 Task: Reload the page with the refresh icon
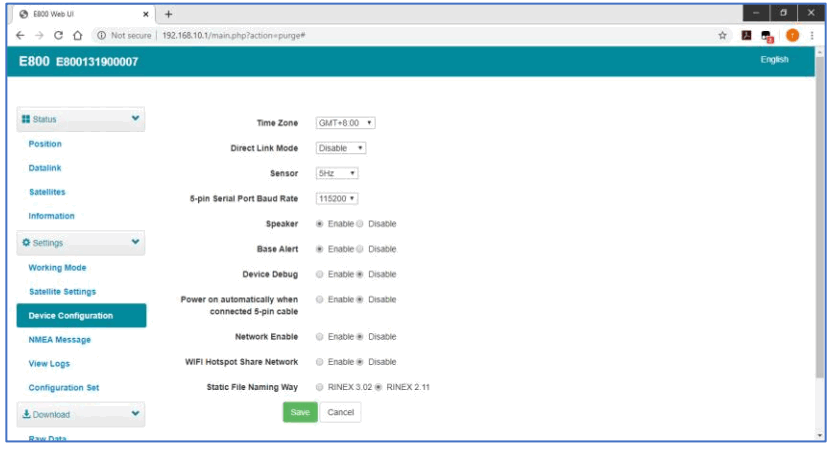click(58, 36)
